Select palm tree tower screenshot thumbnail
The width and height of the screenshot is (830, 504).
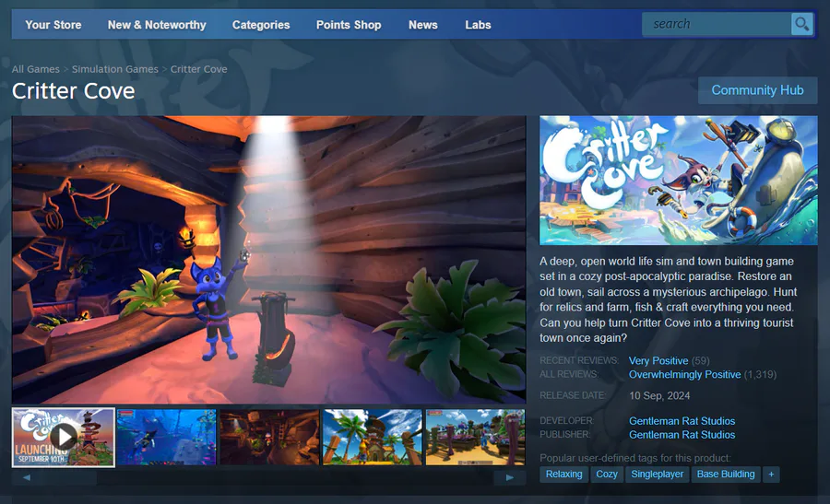[373, 438]
